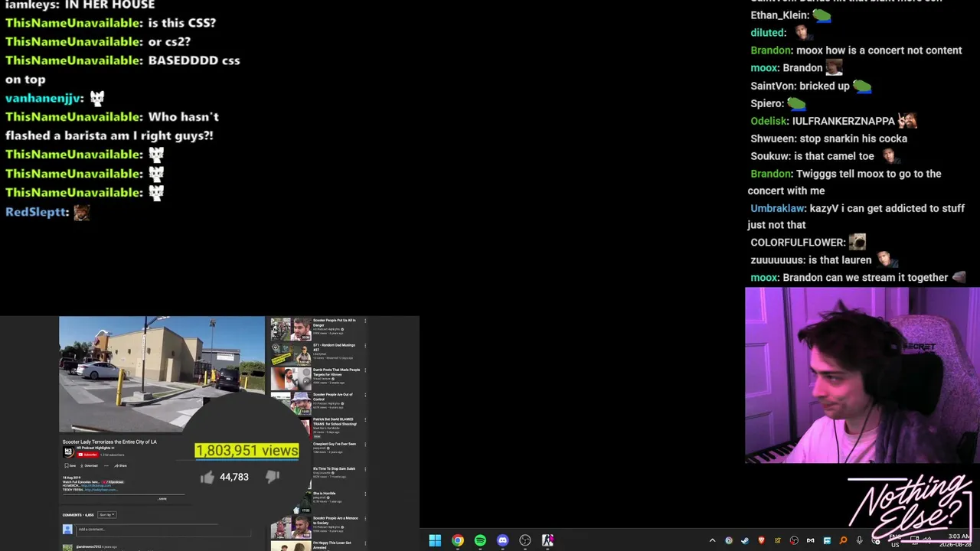Open Discord from the taskbar

tap(502, 540)
